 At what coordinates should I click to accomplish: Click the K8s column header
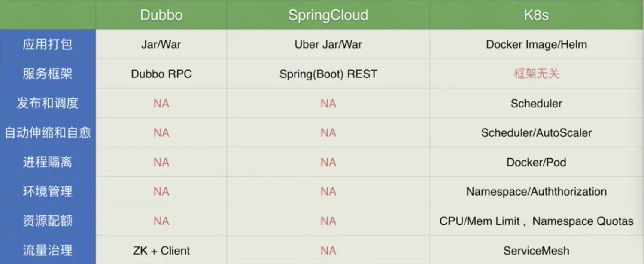tap(536, 15)
